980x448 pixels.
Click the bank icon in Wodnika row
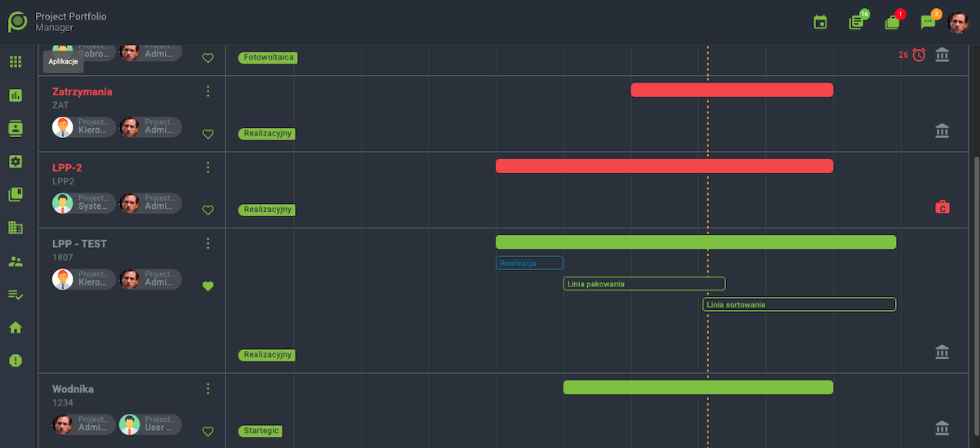[x=942, y=428]
